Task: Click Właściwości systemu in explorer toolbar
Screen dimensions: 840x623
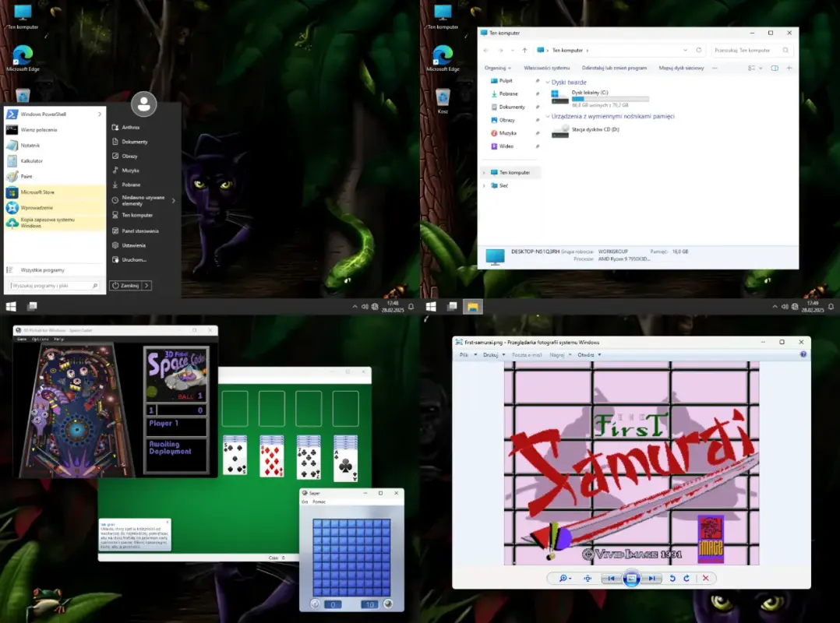Action: tap(546, 68)
